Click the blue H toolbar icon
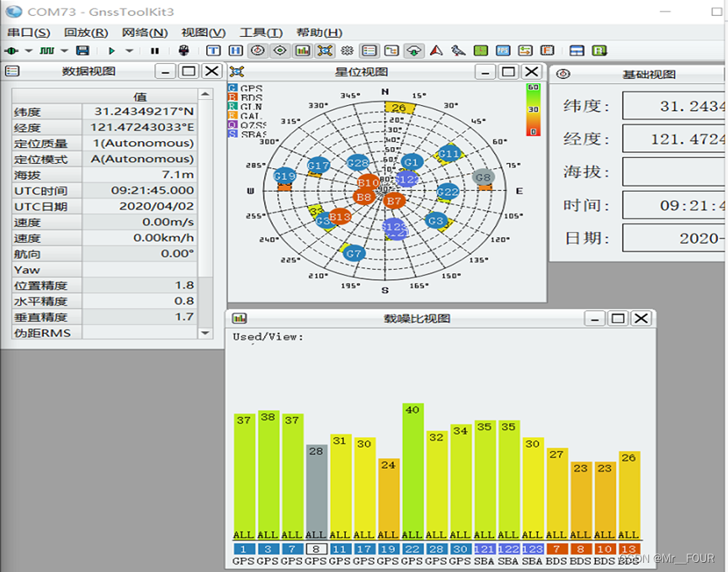Screen dimensions: 728x572 [x=236, y=50]
